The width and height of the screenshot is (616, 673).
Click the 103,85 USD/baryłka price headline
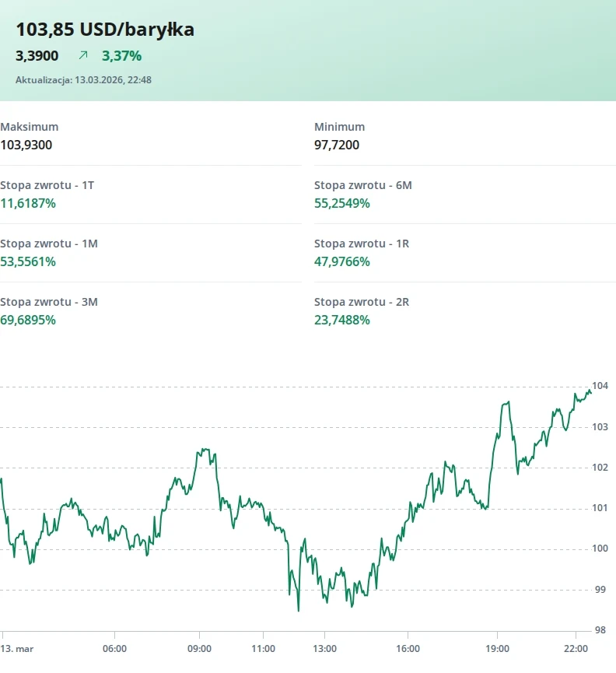105,30
